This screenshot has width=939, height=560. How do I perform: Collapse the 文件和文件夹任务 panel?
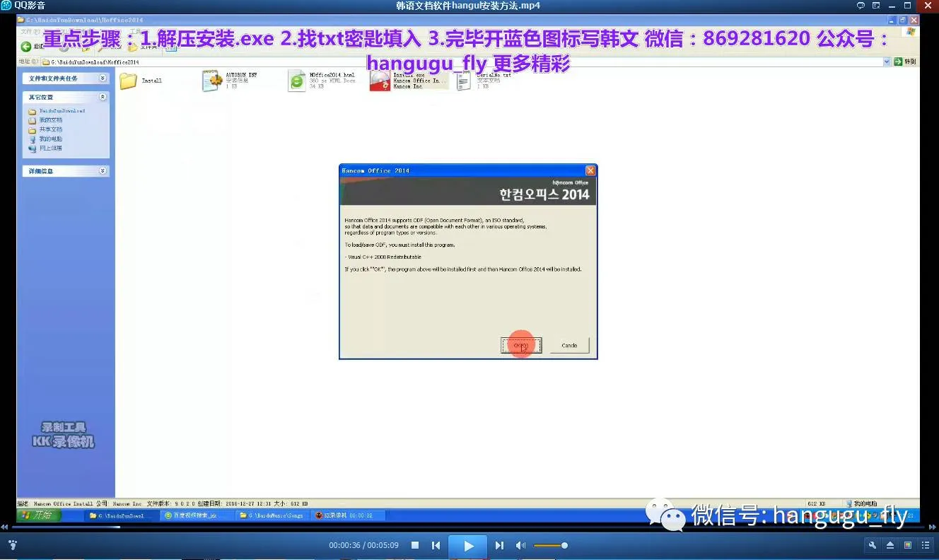(x=103, y=78)
